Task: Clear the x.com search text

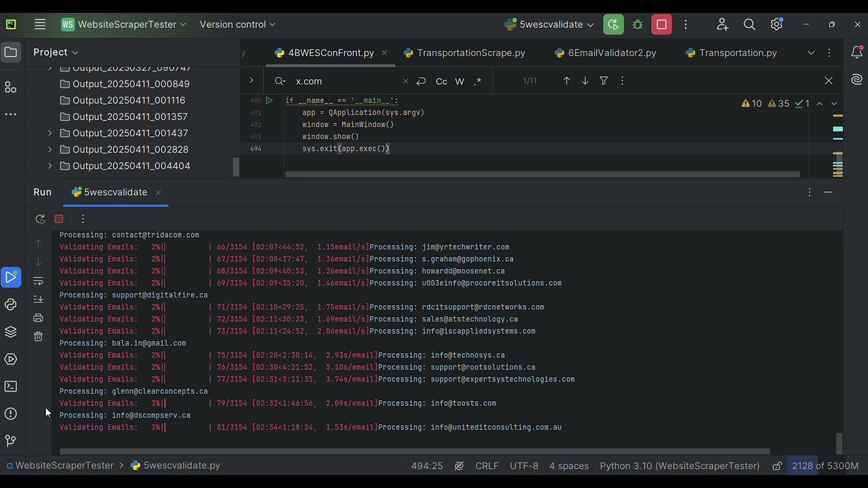Action: click(406, 81)
